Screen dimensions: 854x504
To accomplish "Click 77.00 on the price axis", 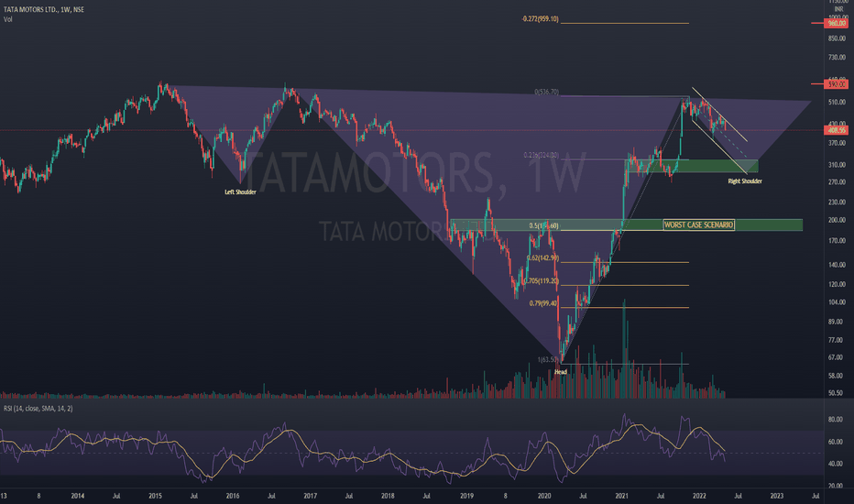I will (838, 340).
